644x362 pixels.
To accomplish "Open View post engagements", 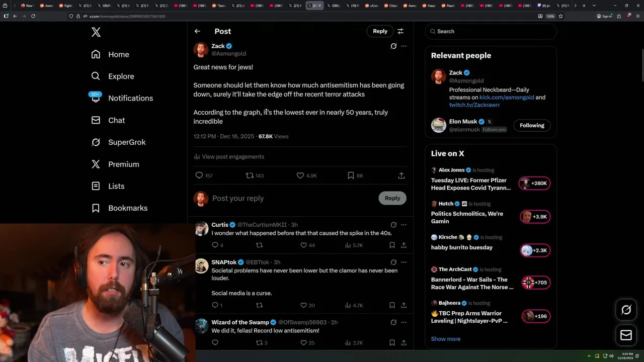I will [229, 157].
